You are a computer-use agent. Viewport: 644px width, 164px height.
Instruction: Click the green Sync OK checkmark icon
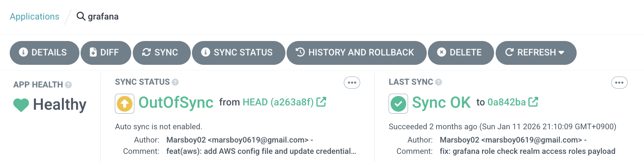pyautogui.click(x=398, y=104)
